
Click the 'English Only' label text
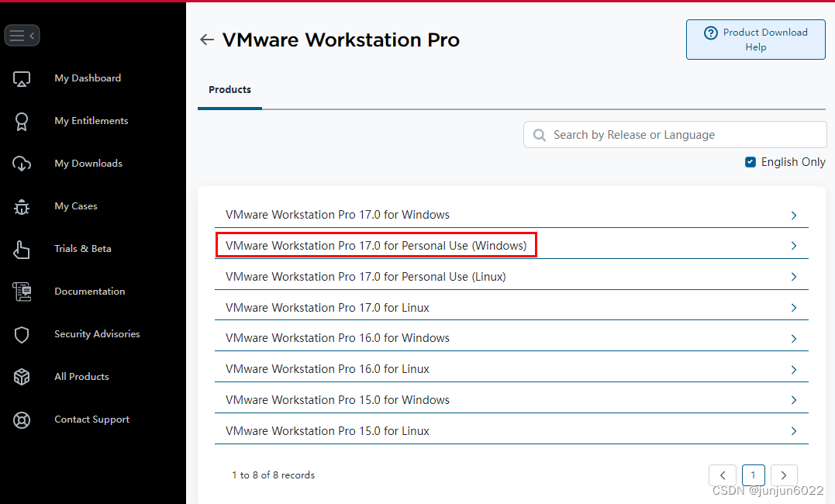[x=793, y=162]
